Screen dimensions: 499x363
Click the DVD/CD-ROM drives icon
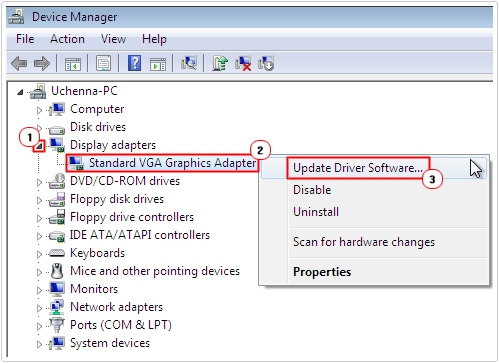point(57,181)
